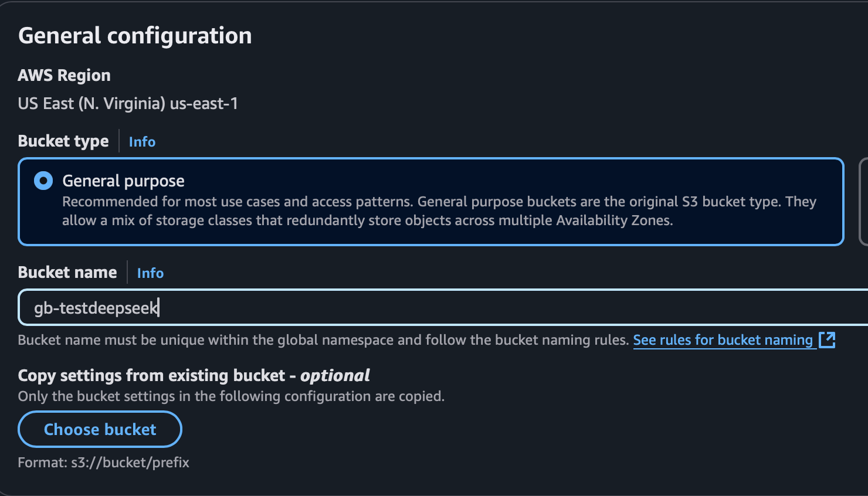The width and height of the screenshot is (868, 496).
Task: Click the Bucket name must be unique helper text
Action: tap(323, 340)
